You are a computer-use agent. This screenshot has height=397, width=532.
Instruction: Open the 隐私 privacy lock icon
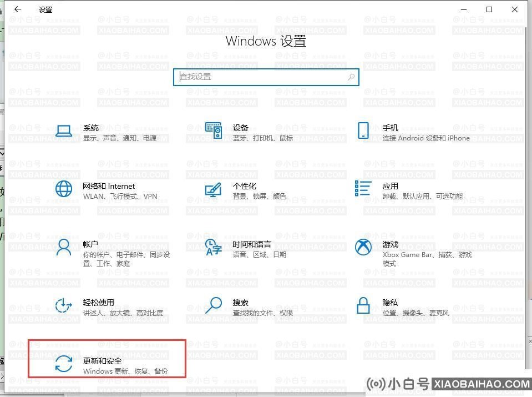click(x=363, y=305)
